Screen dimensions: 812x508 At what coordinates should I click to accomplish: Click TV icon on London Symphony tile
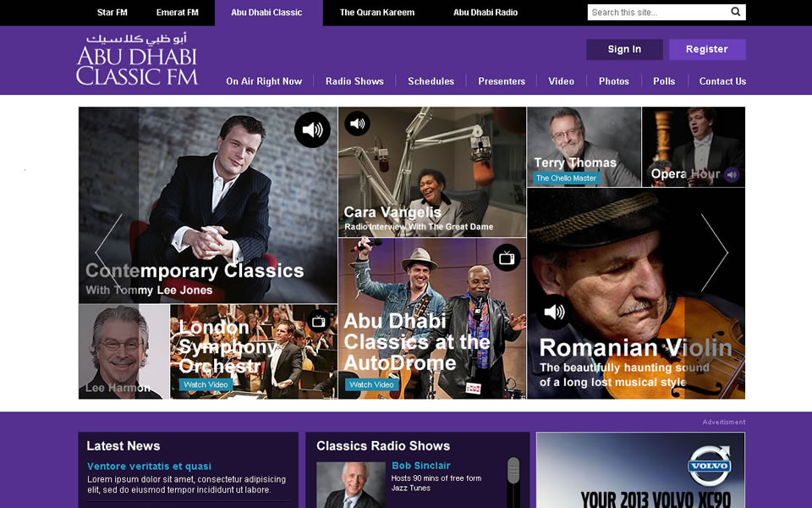coord(319,322)
